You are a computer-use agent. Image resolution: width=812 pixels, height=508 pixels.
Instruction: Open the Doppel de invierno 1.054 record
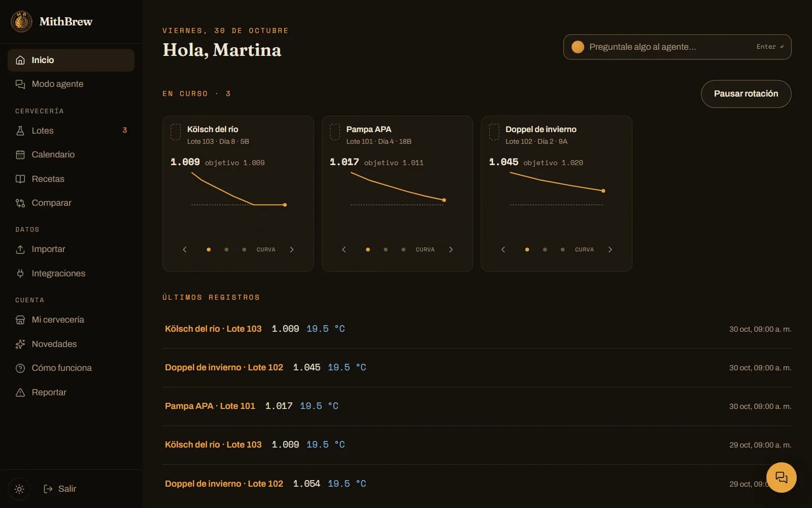pyautogui.click(x=477, y=484)
